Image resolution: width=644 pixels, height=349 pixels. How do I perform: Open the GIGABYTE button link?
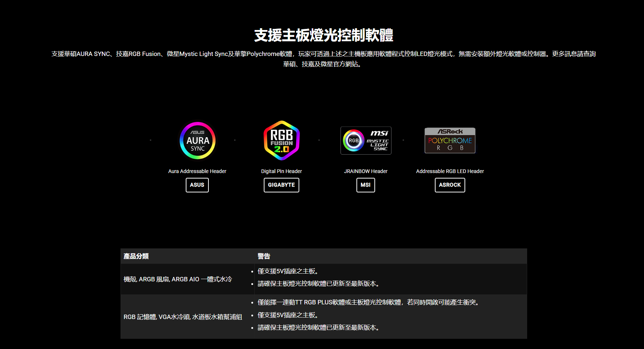(281, 185)
